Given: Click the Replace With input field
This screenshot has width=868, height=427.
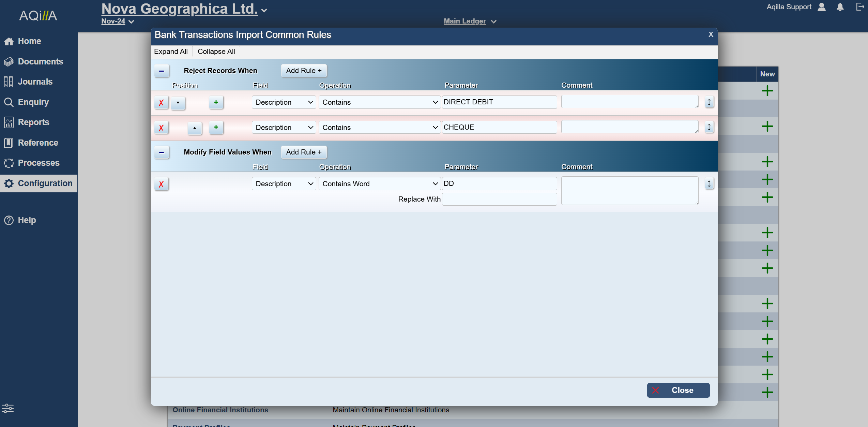Looking at the screenshot, I should pos(499,199).
